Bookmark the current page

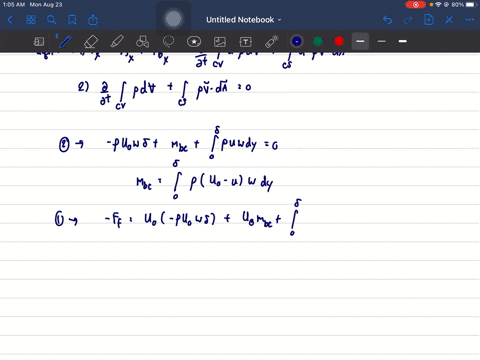click(x=72, y=20)
